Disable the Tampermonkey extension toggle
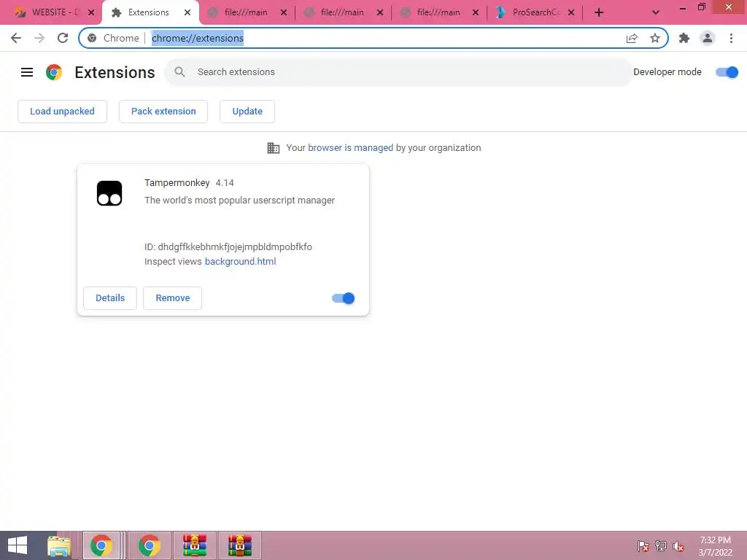 pos(344,298)
